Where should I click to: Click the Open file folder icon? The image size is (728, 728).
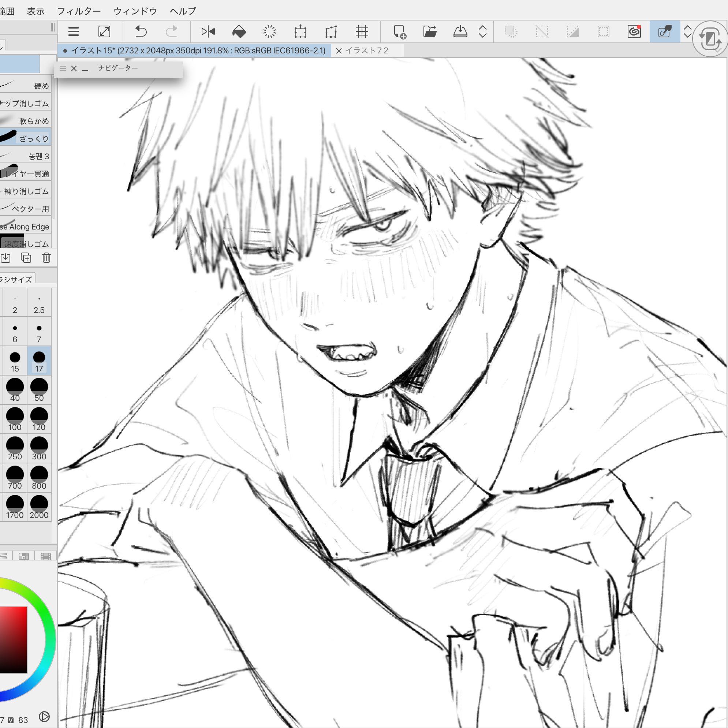pos(430,31)
